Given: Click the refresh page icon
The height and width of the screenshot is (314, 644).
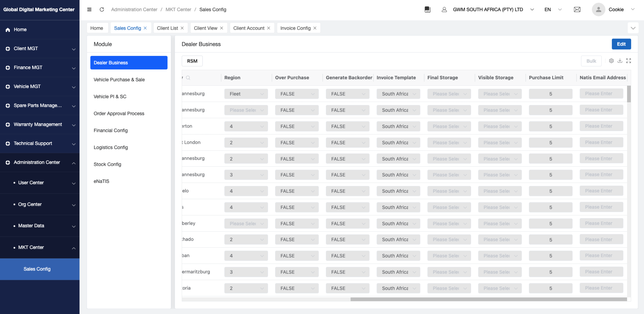Looking at the screenshot, I should (x=102, y=9).
